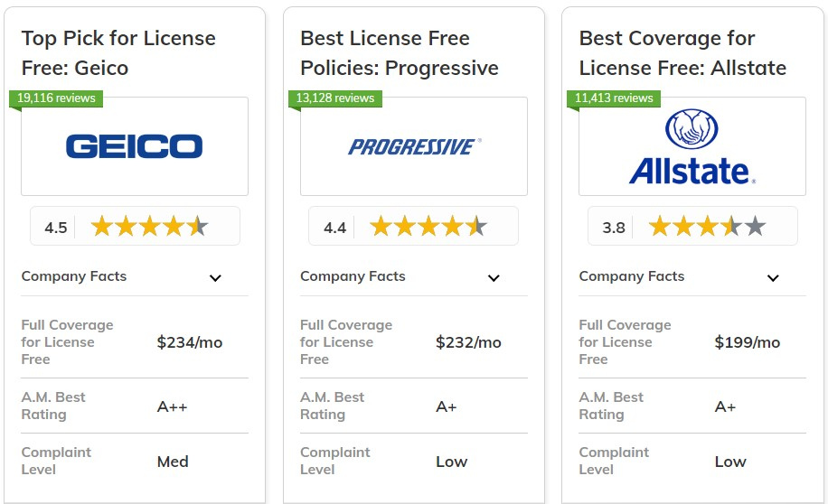Click the 11,413 reviews green badge
The height and width of the screenshot is (504, 828).
(614, 98)
